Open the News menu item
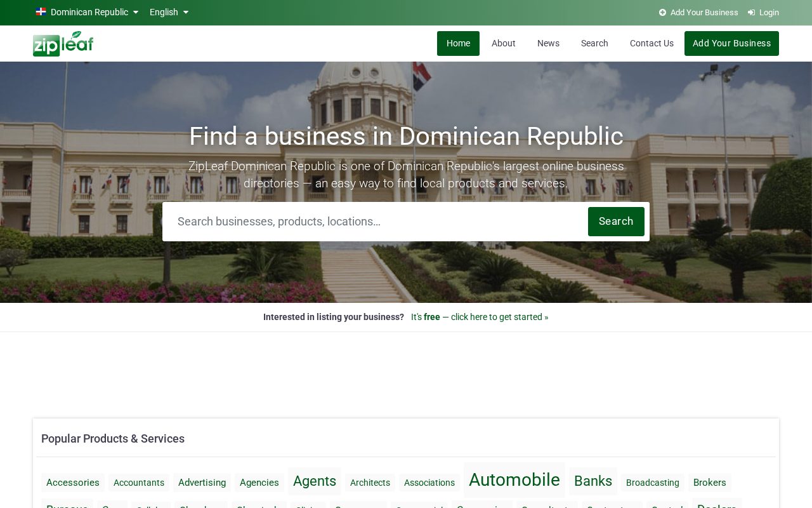812x508 pixels. (x=548, y=43)
